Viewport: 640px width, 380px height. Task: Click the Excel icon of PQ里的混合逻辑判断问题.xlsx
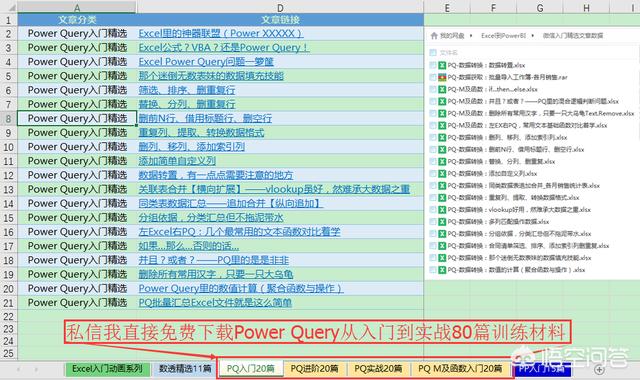(442, 101)
